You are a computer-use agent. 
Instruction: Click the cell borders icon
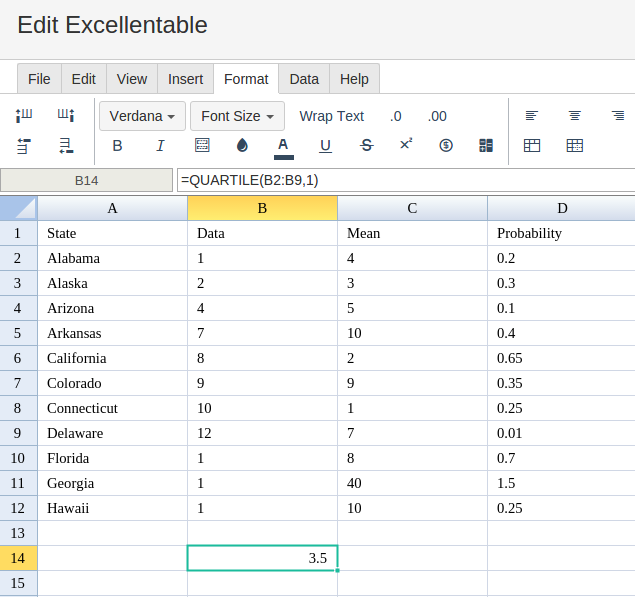(202, 145)
